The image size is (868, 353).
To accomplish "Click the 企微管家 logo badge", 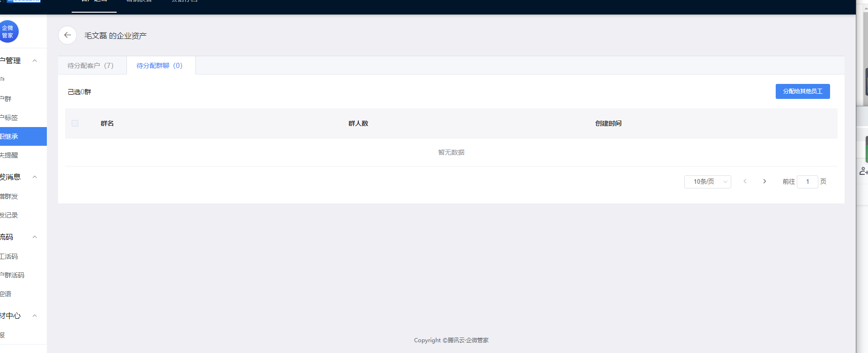I will point(8,32).
